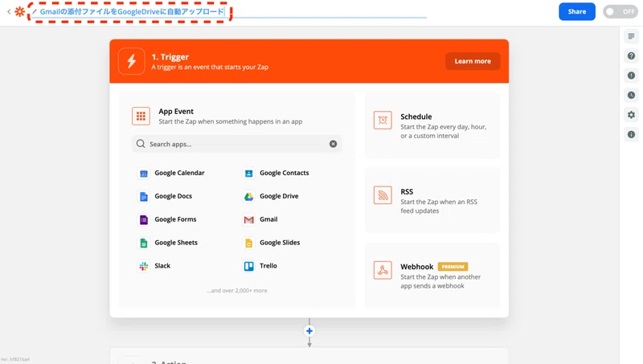Choose the Gmail envelope icon
The width and height of the screenshot is (643, 364).
pyautogui.click(x=248, y=219)
